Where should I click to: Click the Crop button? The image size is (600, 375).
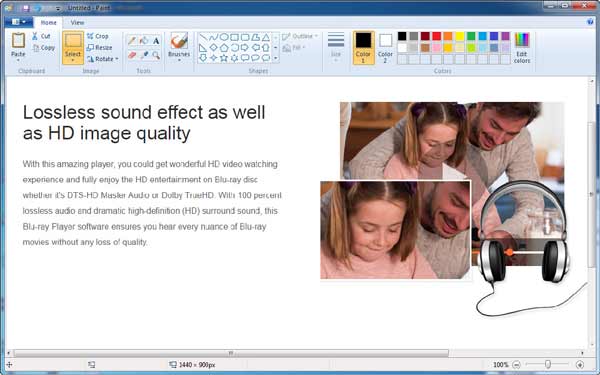98,36
